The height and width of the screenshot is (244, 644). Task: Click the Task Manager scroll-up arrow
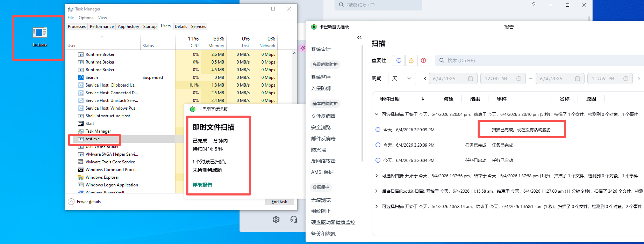pyautogui.click(x=294, y=53)
